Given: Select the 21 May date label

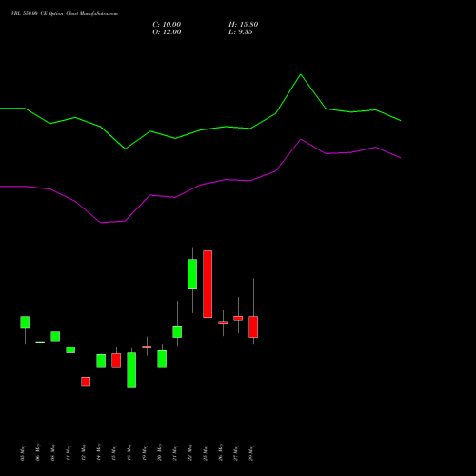Looking at the screenshot, I should coord(174,452).
